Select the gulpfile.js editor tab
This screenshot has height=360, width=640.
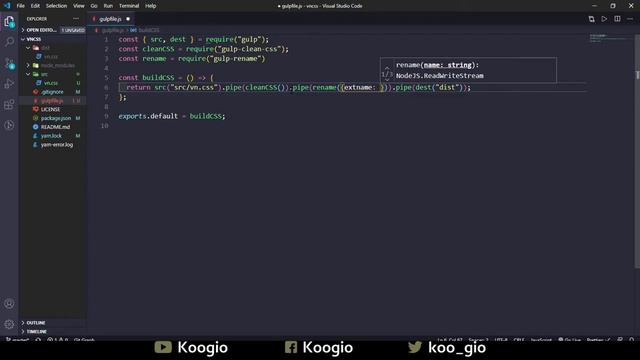click(x=110, y=19)
